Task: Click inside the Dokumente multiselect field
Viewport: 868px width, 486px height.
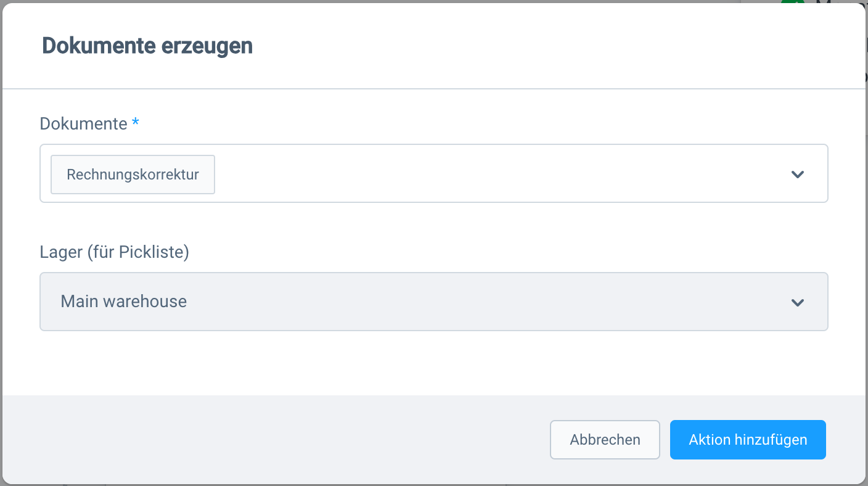Action: point(432,175)
